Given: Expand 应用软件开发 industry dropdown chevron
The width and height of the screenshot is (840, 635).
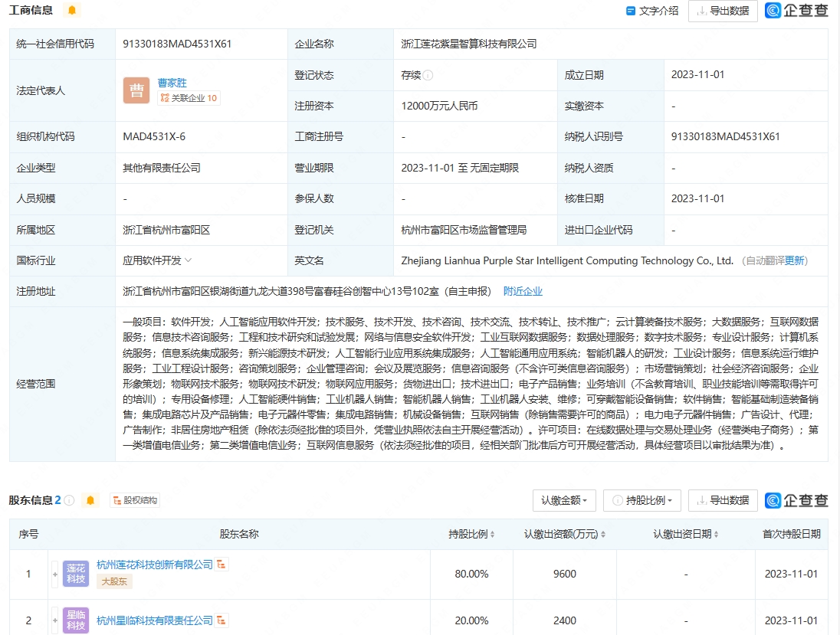Looking at the screenshot, I should pyautogui.click(x=188, y=260).
